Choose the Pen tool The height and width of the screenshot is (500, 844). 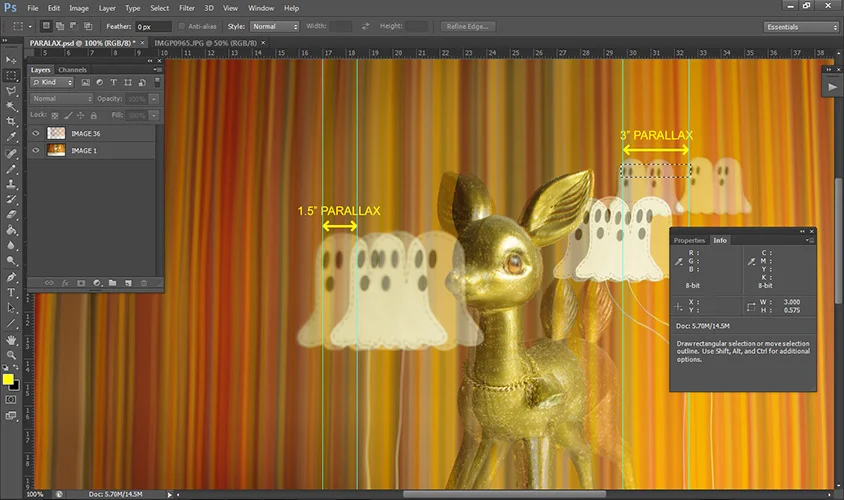pos(11,277)
